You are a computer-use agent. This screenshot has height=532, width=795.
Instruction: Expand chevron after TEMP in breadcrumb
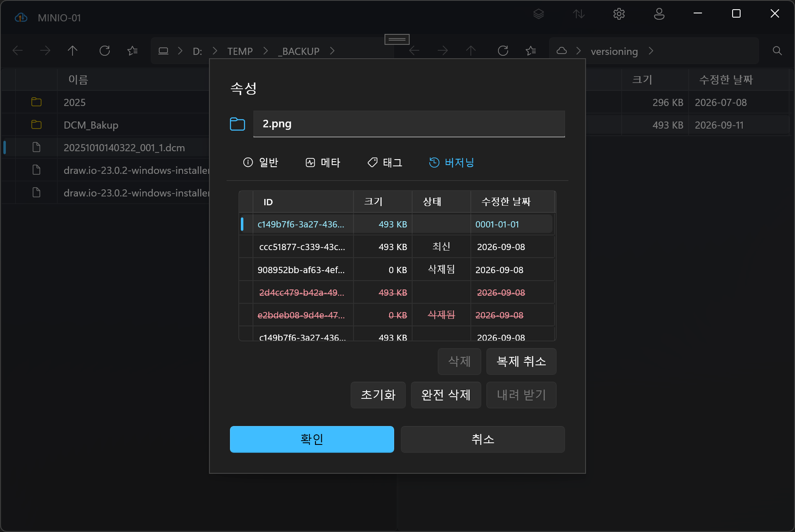pos(266,51)
